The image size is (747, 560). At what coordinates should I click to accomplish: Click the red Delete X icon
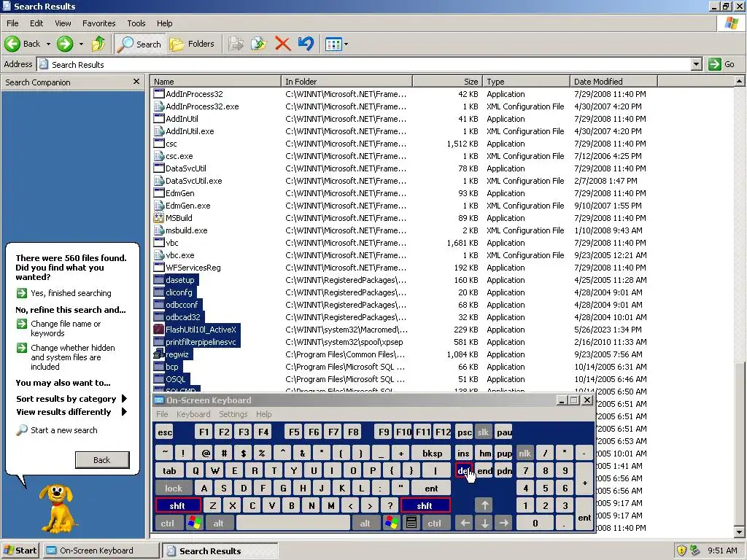coord(282,44)
